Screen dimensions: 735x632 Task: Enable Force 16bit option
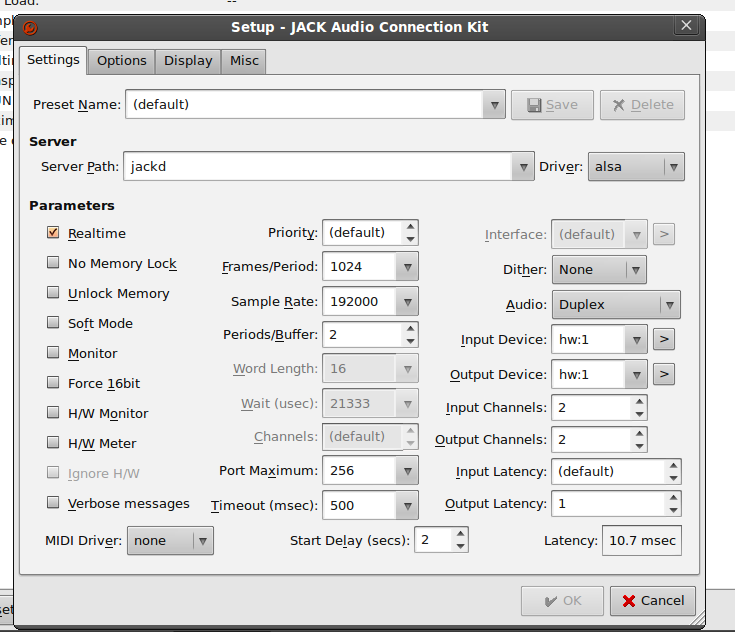click(53, 383)
